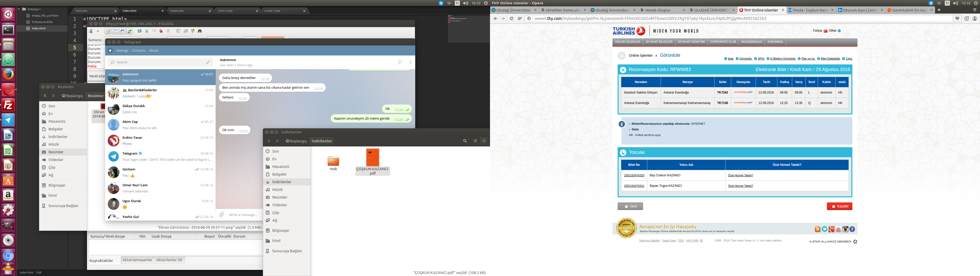Open Gökçe Durakk chat in Telegram
This screenshot has width=980, height=276.
(x=160, y=109)
